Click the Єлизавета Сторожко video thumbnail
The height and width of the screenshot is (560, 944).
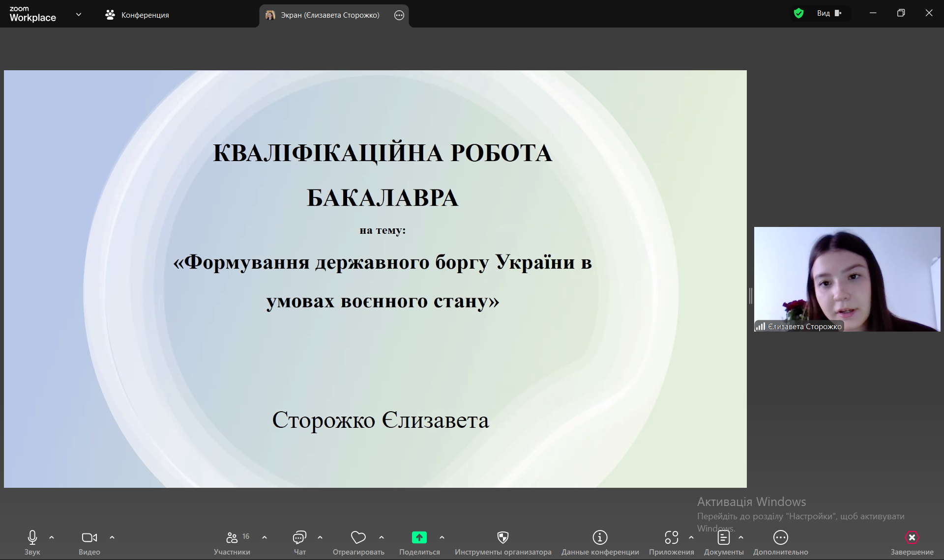[847, 279]
